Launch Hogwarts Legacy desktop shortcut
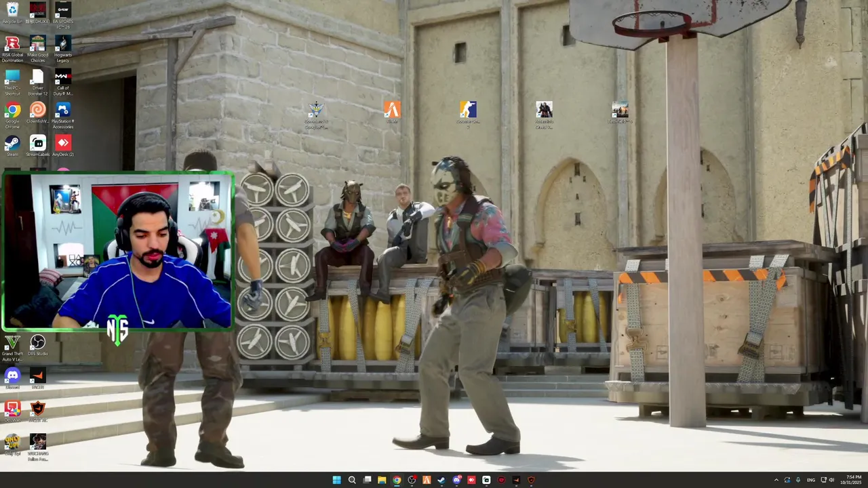The height and width of the screenshot is (488, 868). 63,49
